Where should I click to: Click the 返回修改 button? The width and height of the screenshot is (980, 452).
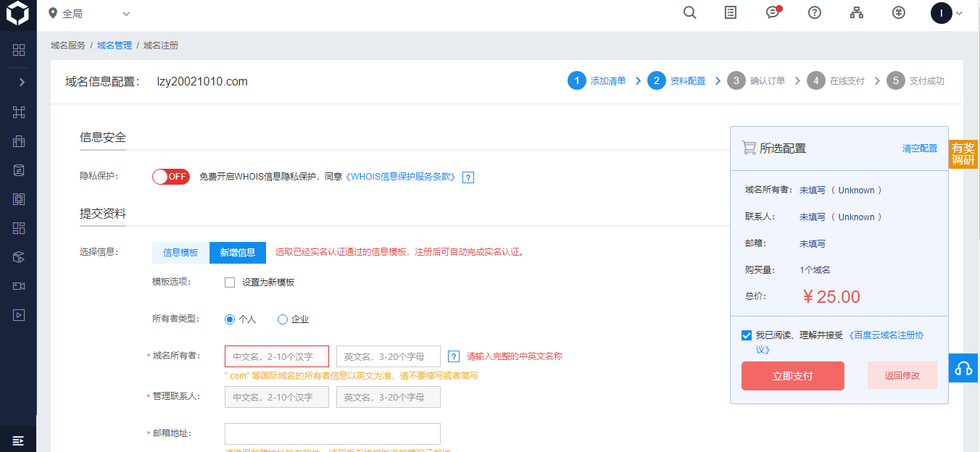coord(902,376)
